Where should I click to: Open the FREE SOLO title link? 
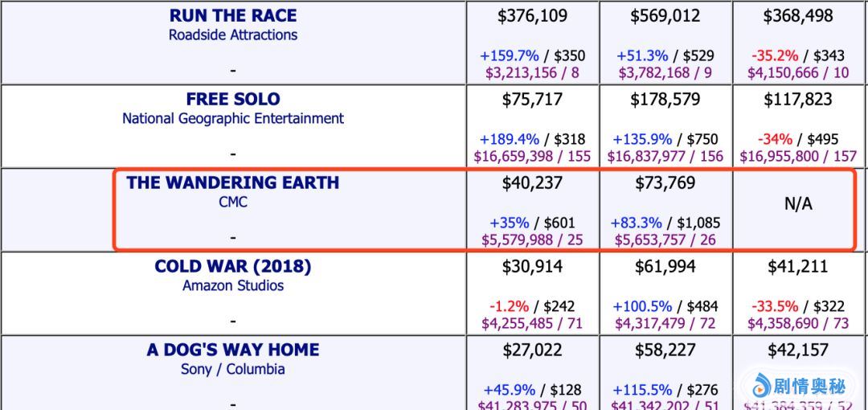pos(233,100)
